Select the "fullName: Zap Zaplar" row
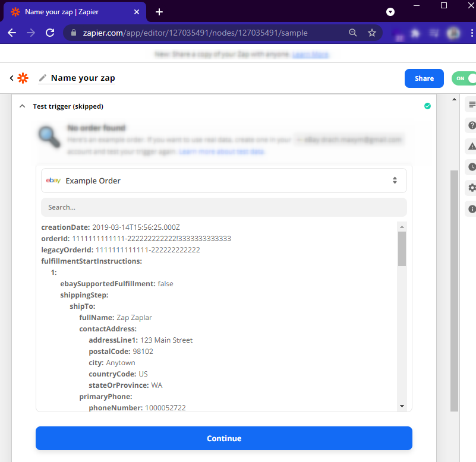The image size is (476, 462). tap(115, 317)
